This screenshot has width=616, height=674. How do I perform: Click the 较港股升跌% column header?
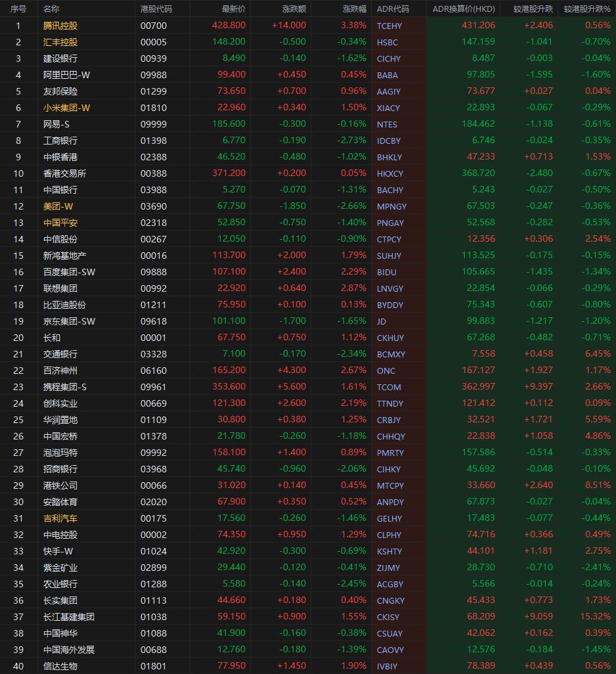(x=587, y=9)
